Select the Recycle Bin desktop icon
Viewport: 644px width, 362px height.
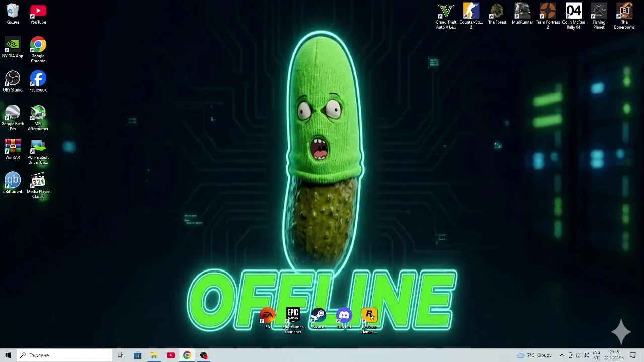point(13,14)
